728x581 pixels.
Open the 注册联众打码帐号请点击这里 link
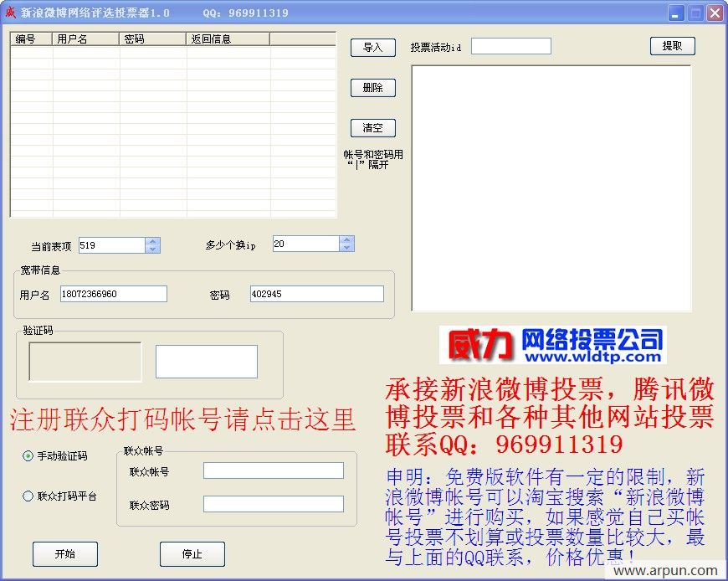[182, 419]
